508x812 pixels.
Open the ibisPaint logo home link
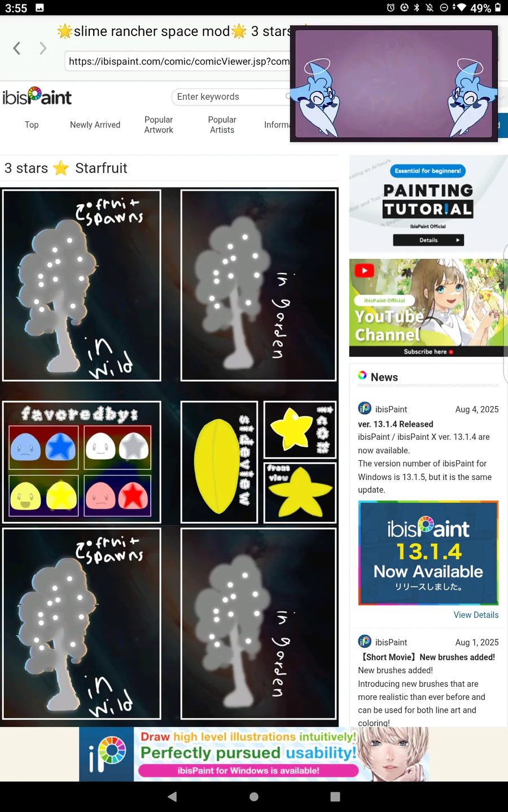tap(37, 97)
